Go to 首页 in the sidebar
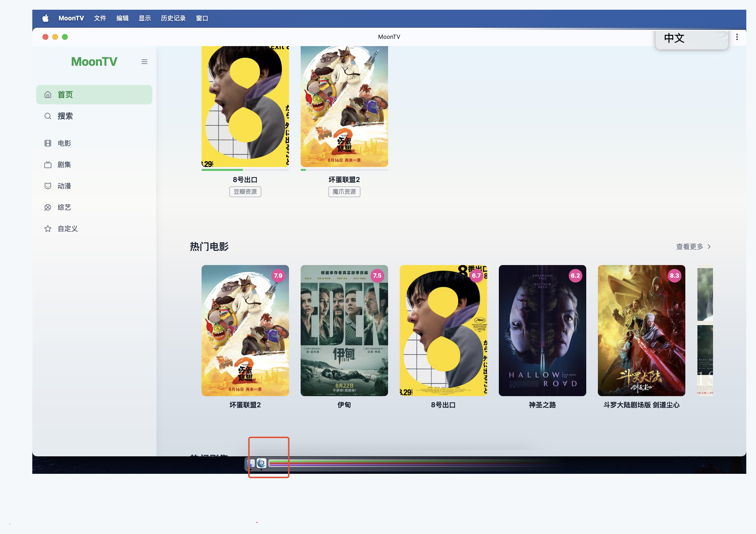 (x=94, y=95)
